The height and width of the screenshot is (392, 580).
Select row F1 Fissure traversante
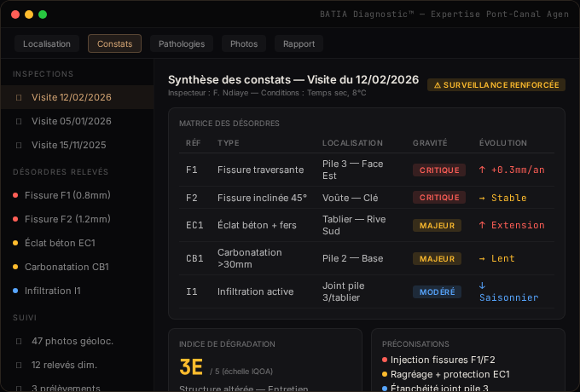pos(367,170)
